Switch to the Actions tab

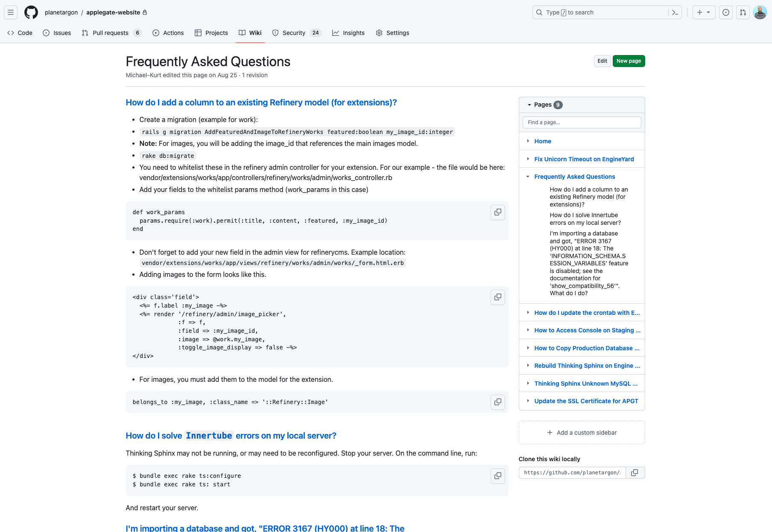[168, 33]
